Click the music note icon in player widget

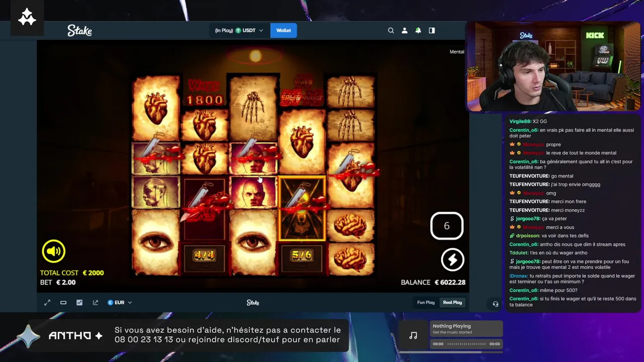point(413,336)
